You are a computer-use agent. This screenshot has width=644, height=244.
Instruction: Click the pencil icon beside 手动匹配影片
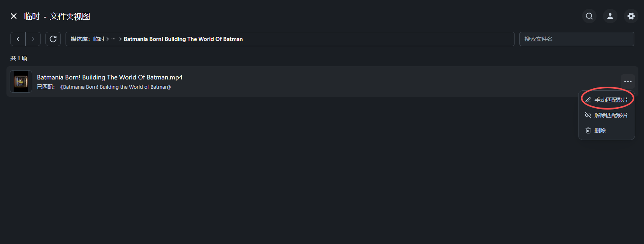(x=588, y=100)
